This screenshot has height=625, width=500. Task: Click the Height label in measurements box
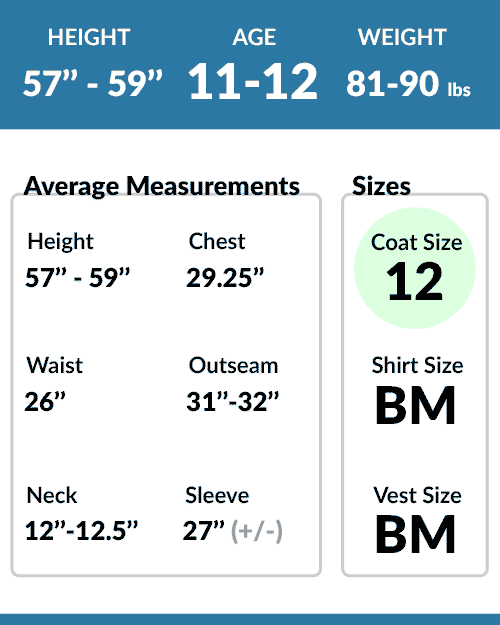click(60, 241)
